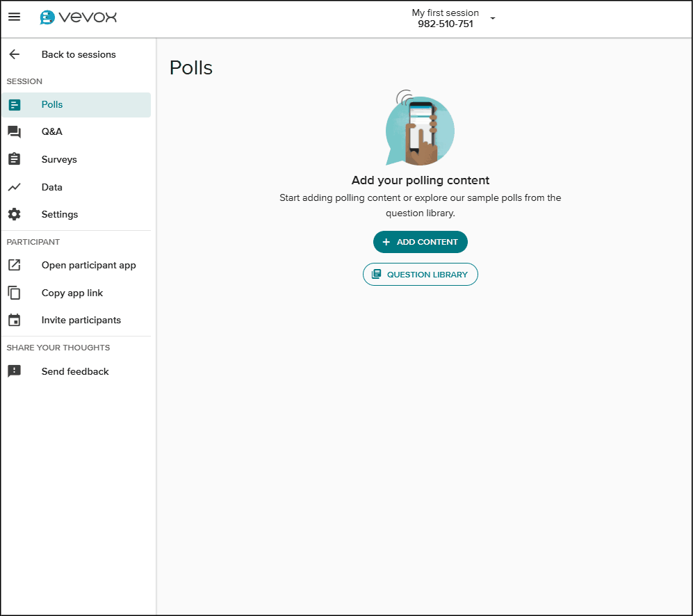
Task: Click the Vevox logo
Action: 79,17
